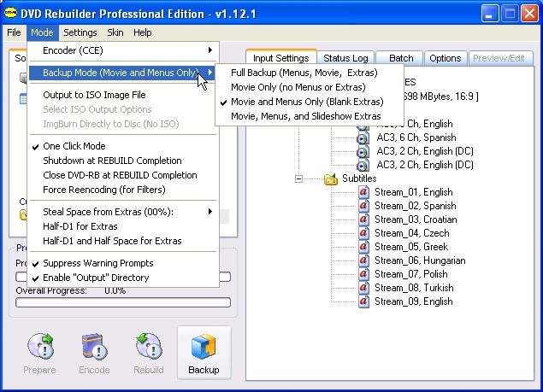The width and height of the screenshot is (543, 392).
Task: Select Stream_08, Turkish text row
Action: (414, 288)
